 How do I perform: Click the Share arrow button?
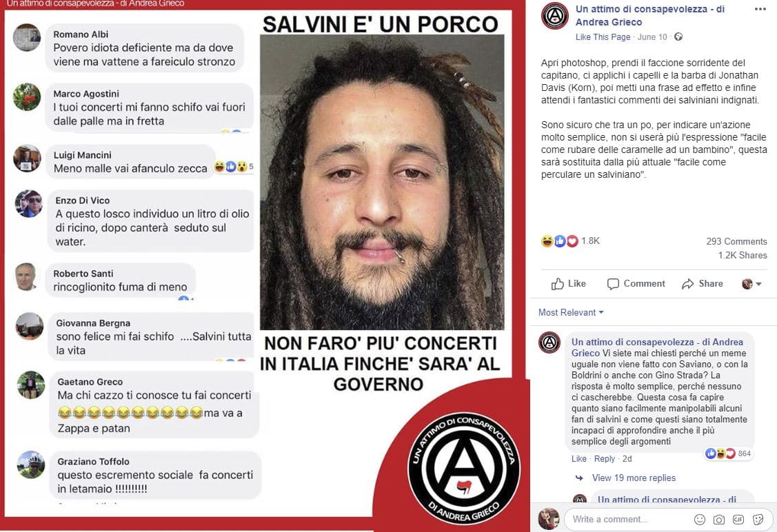pos(702,284)
